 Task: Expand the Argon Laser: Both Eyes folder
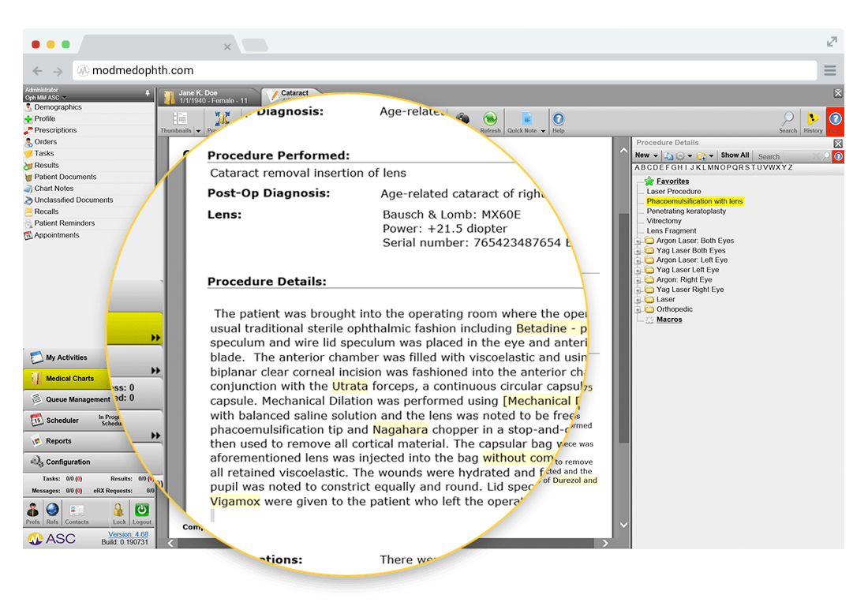click(x=638, y=241)
